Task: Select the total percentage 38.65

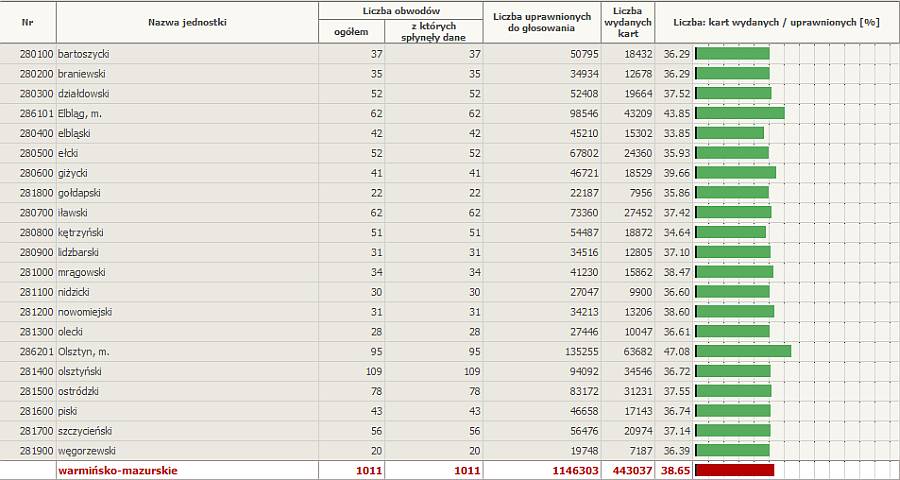Action: 677,471
